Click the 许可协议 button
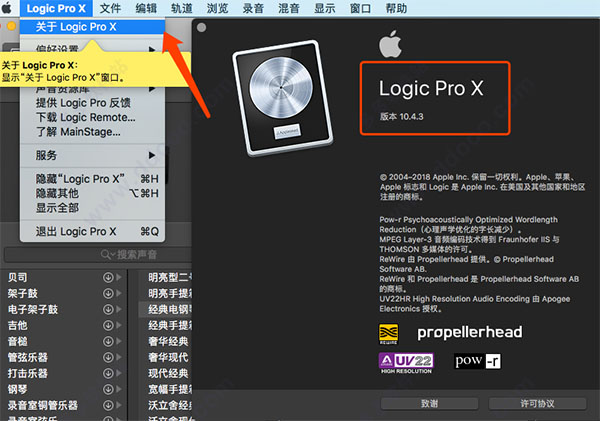 (x=537, y=404)
